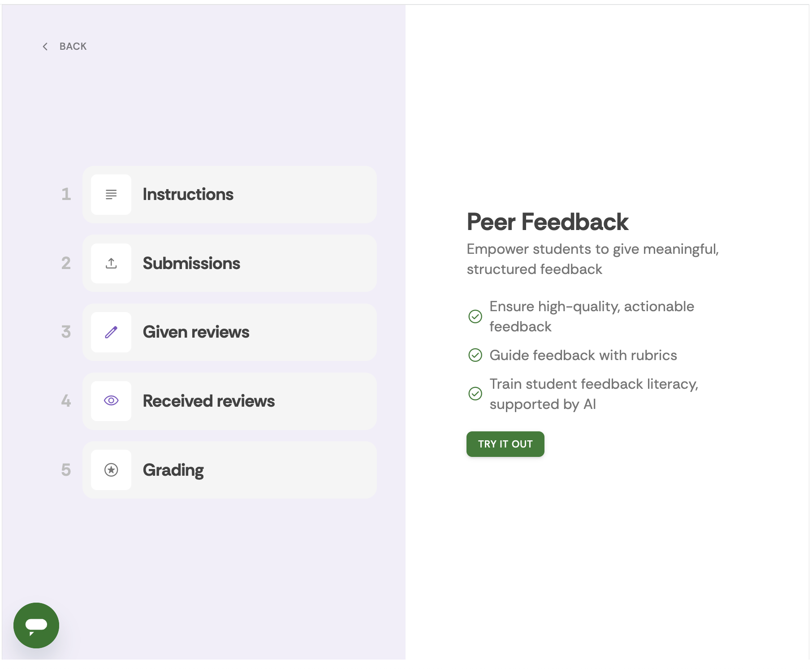The width and height of the screenshot is (812, 669).
Task: Click the AI feedback literacy checkmark
Action: 475,394
